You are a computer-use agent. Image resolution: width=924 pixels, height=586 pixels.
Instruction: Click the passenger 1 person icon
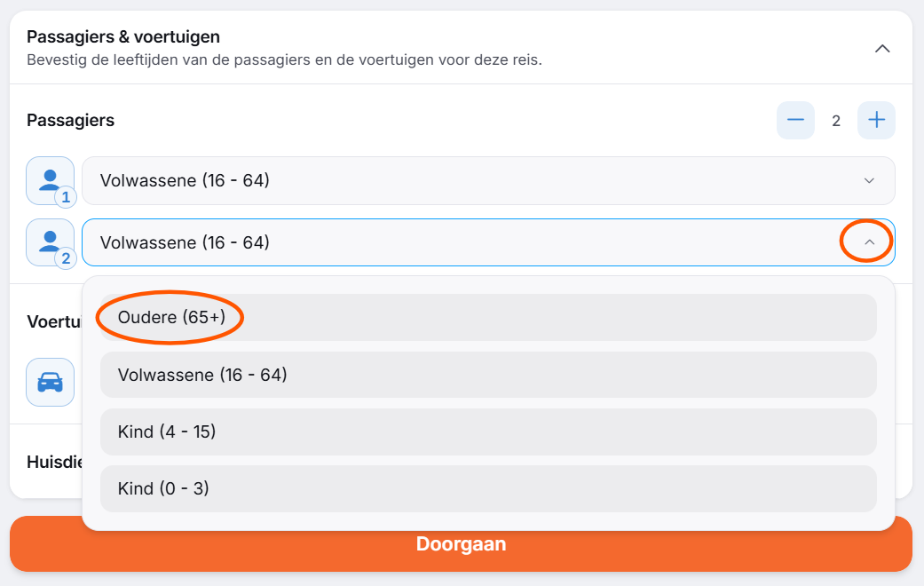[x=50, y=180]
